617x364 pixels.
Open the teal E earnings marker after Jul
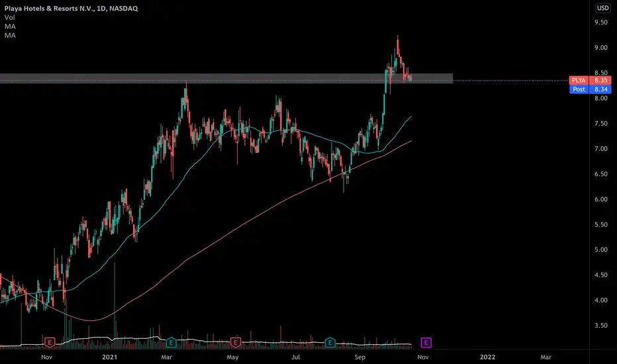[x=330, y=342]
